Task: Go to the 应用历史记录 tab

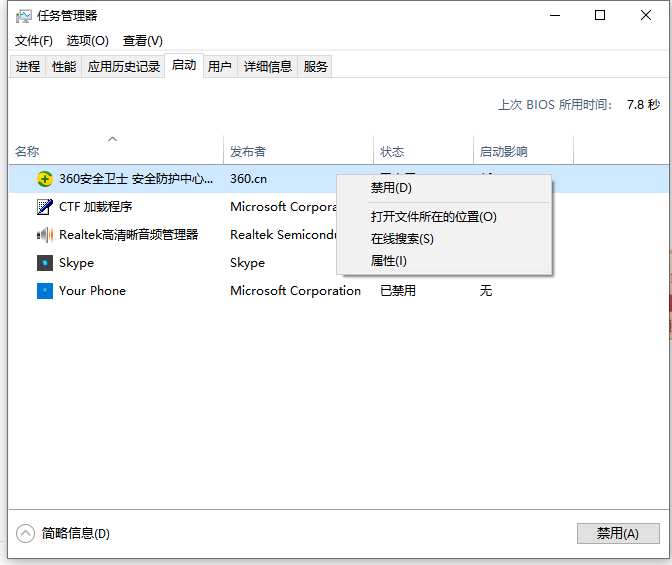Action: (x=124, y=67)
